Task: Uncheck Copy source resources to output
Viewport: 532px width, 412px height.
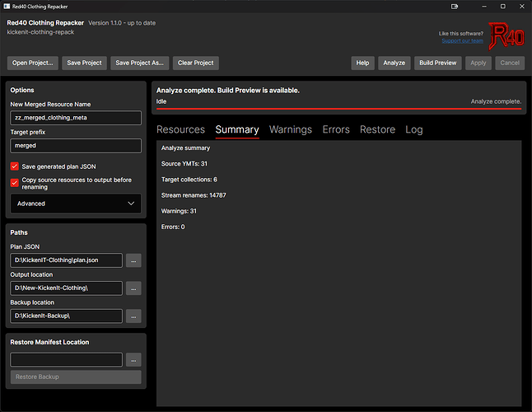Action: 14,183
